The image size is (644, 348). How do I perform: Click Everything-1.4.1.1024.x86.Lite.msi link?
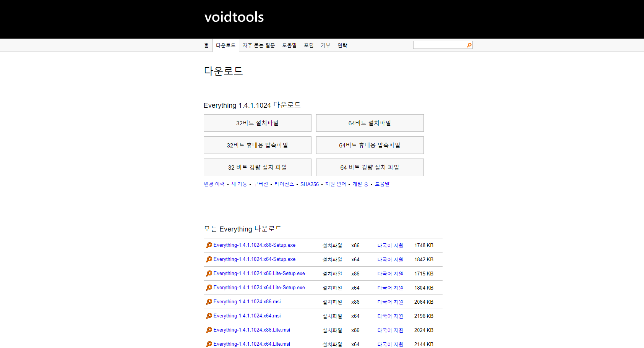coord(251,330)
